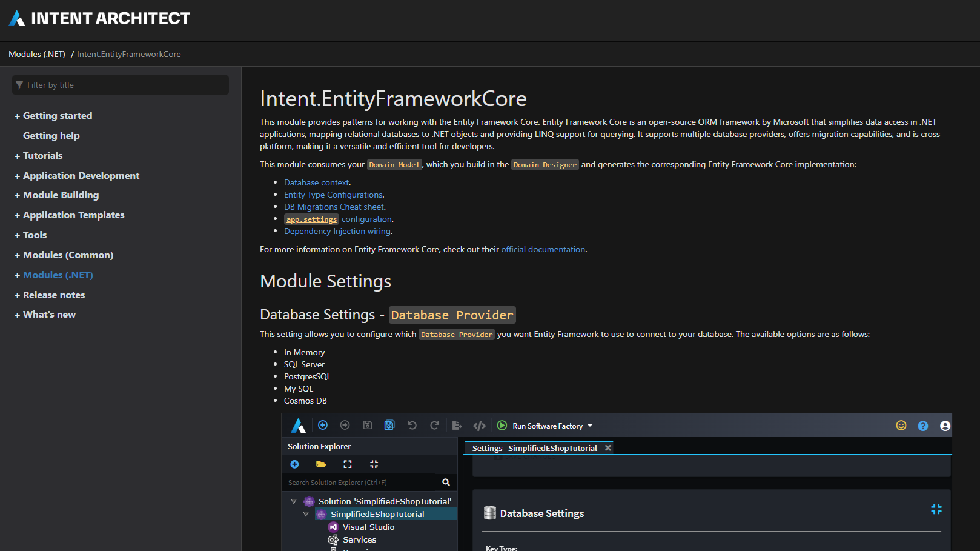
Task: Click the Cosmos DB list item
Action: pos(305,401)
